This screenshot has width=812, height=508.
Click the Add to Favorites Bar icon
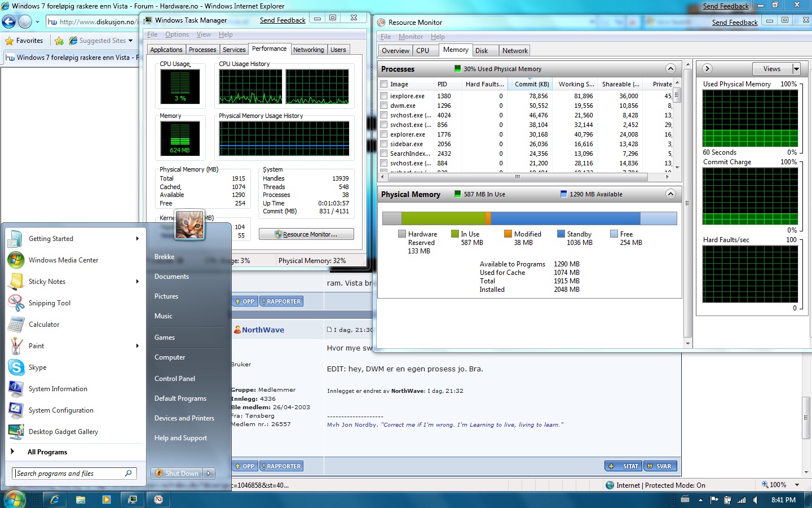tap(59, 41)
